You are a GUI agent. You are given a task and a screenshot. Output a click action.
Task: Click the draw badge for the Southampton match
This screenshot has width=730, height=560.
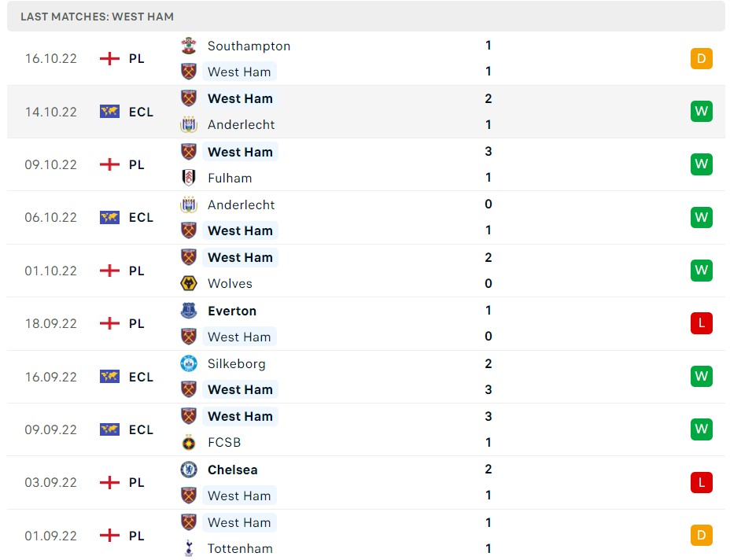pos(701,58)
